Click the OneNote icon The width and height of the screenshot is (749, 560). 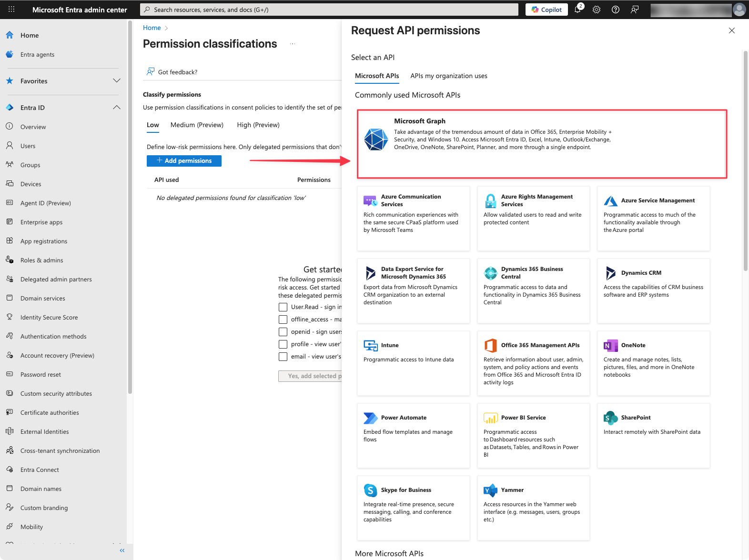pyautogui.click(x=611, y=345)
